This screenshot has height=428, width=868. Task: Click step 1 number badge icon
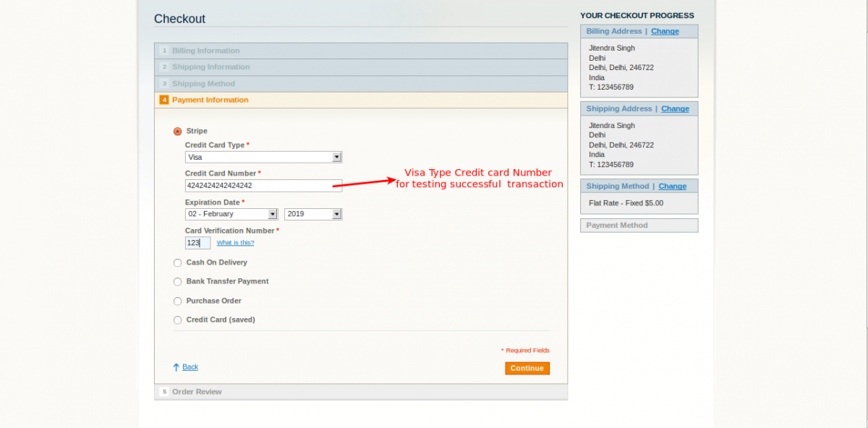[x=164, y=51]
